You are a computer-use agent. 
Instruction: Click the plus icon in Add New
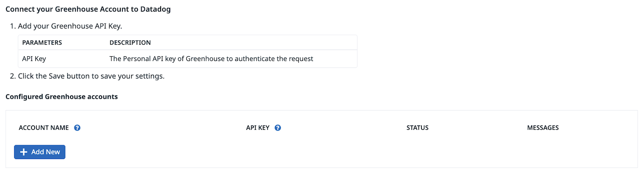pos(24,152)
